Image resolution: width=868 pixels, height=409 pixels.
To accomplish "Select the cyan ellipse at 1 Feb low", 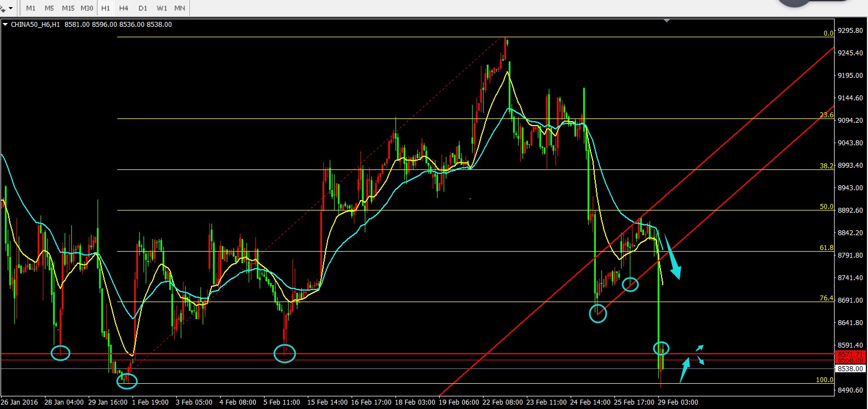I will click(x=127, y=380).
